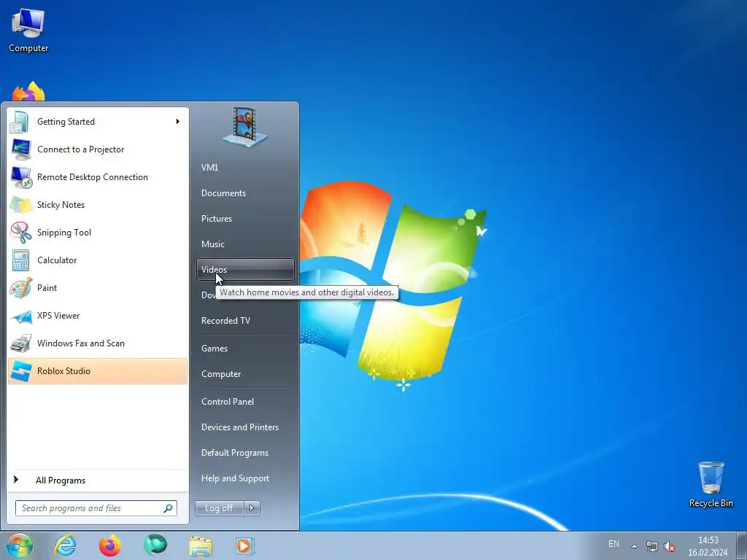Image resolution: width=747 pixels, height=560 pixels.
Task: Open Recorded TV library
Action: tap(245, 321)
